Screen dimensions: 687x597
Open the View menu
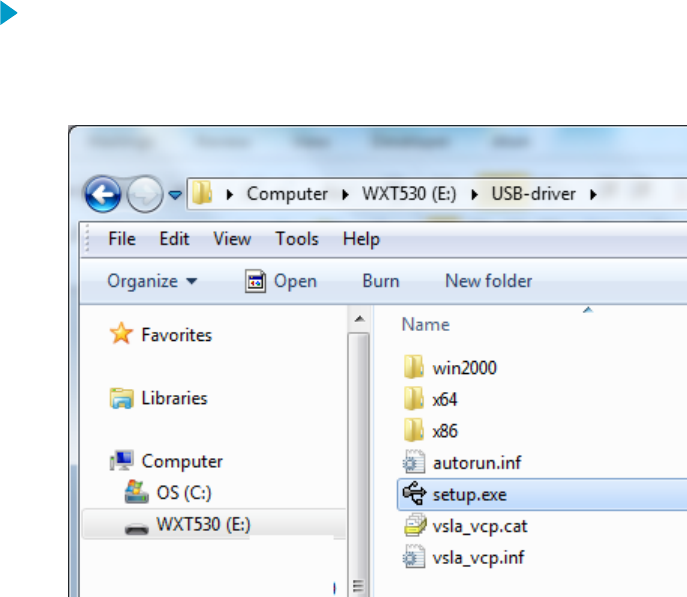click(x=232, y=239)
